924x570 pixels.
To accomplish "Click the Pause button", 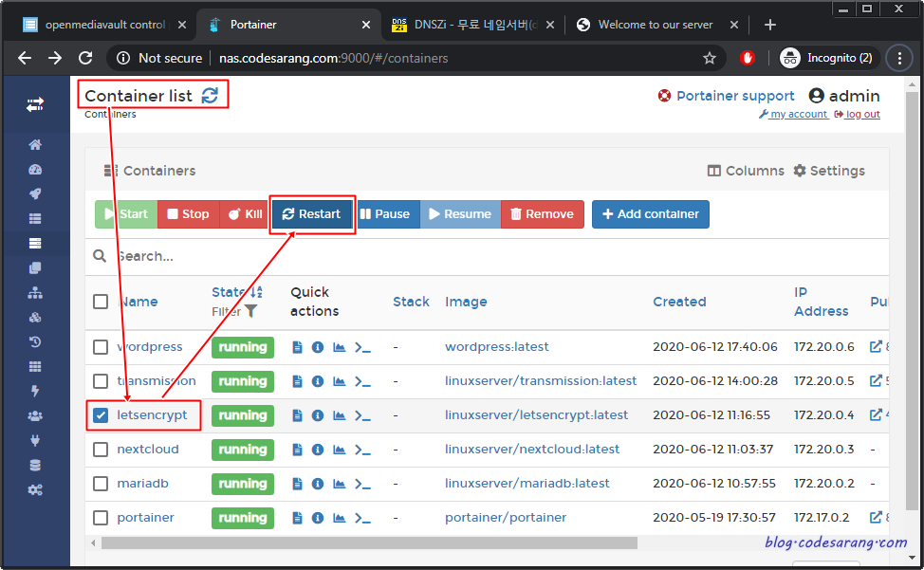I will 386,214.
